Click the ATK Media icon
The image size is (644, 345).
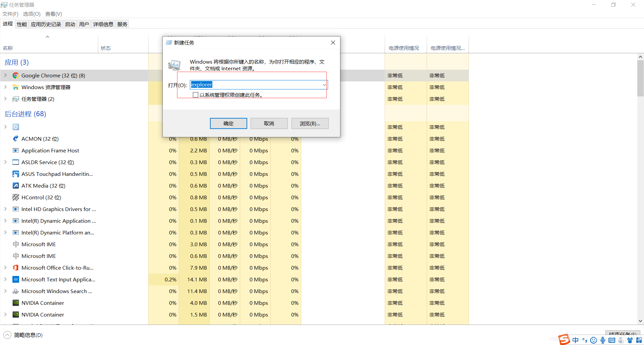pyautogui.click(x=15, y=186)
